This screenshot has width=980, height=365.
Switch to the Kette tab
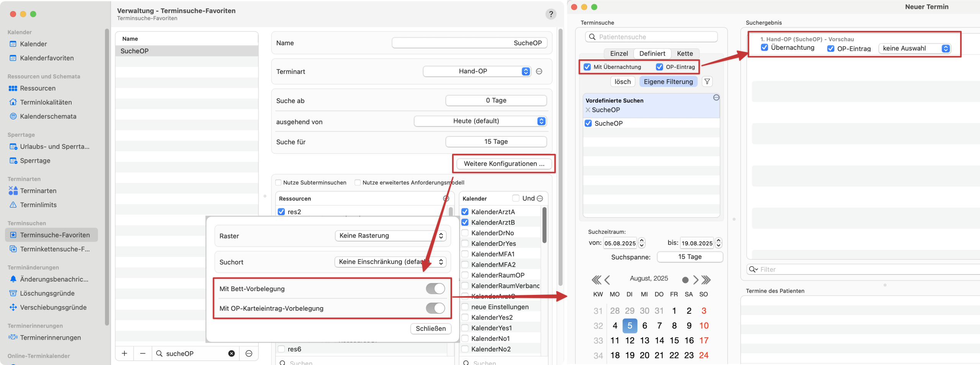[685, 54]
